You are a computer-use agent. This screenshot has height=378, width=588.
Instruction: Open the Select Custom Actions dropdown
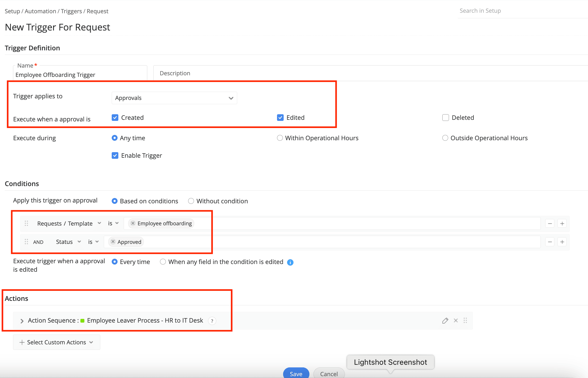pyautogui.click(x=57, y=342)
